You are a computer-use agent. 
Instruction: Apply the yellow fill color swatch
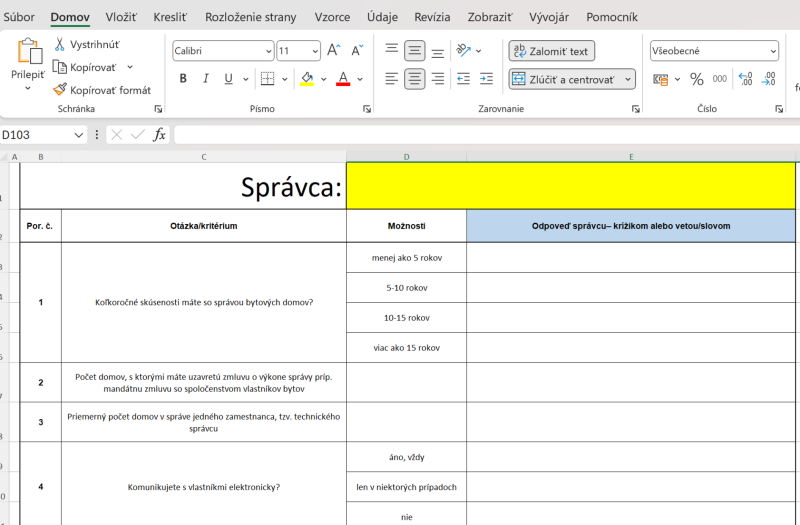pyautogui.click(x=307, y=79)
